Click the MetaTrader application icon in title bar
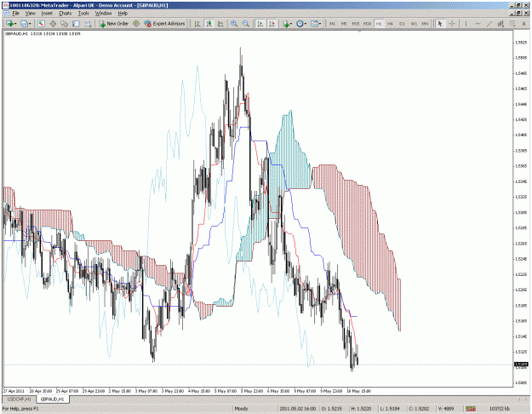The height and width of the screenshot is (414, 532). click(6, 5)
